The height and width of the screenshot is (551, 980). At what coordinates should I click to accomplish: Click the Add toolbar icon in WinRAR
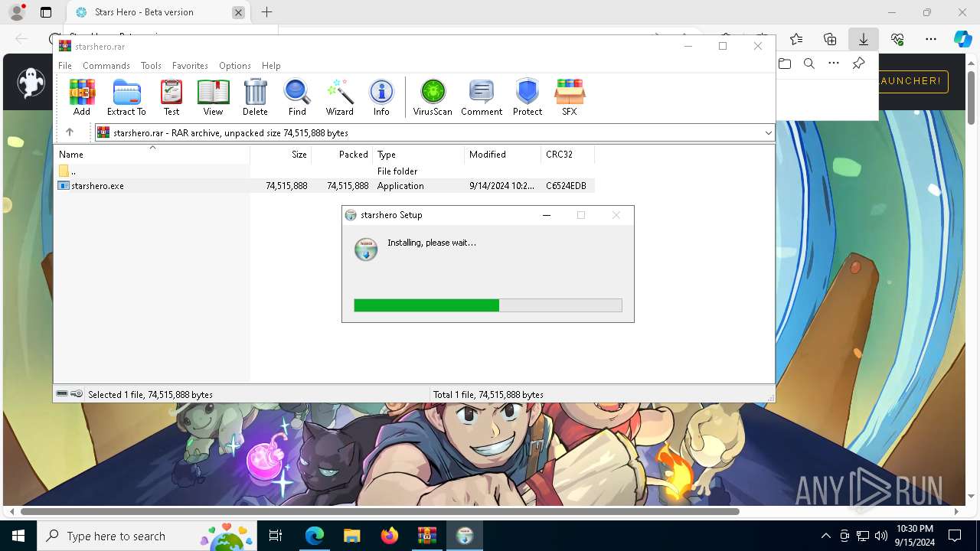click(x=82, y=97)
